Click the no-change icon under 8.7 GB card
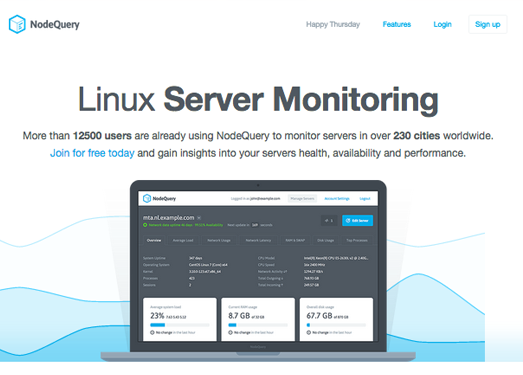 point(230,333)
